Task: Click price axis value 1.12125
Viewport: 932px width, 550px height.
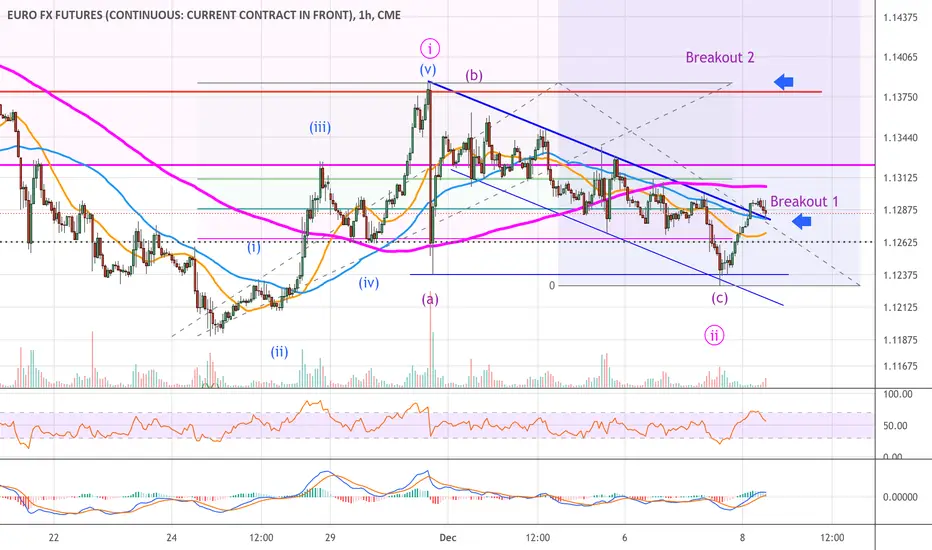Action: pos(900,307)
